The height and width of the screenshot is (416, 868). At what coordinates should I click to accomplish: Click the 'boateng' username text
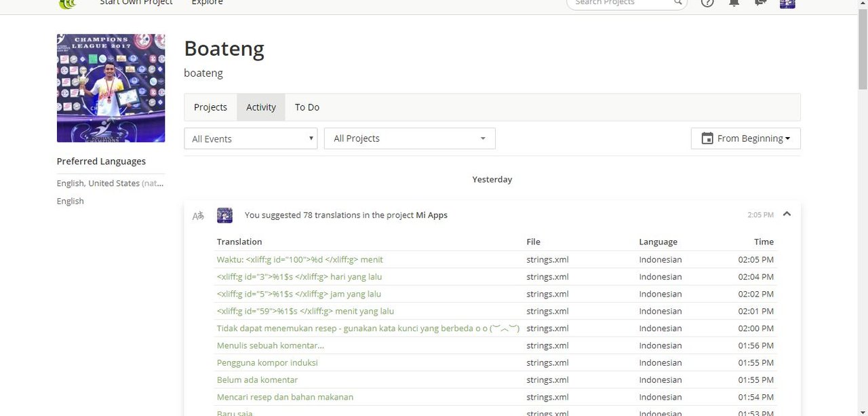coord(203,73)
